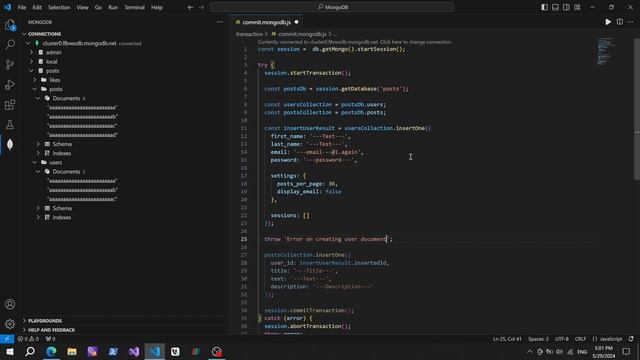Screen dimensions: 640x360
Task: Expand Indexes under posts collection
Action: tap(62, 153)
